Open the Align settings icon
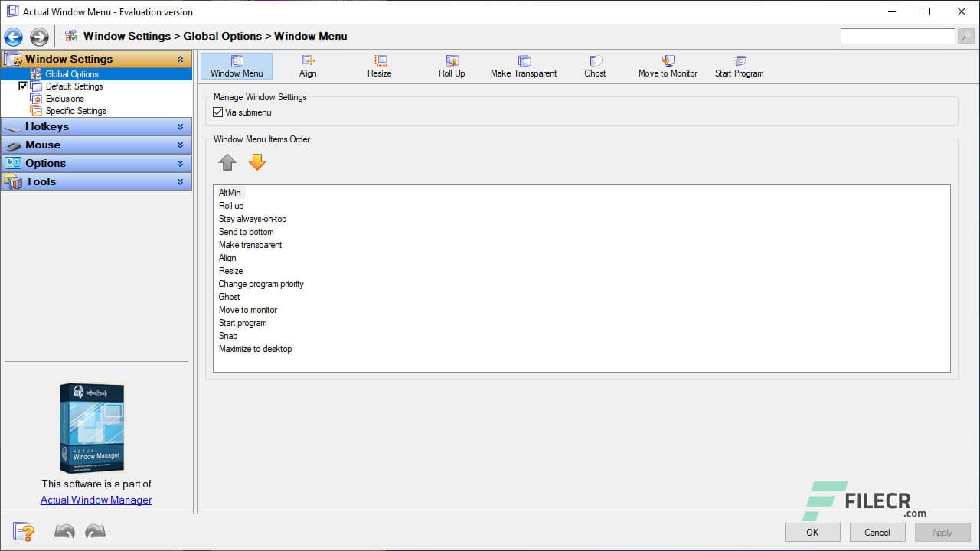The height and width of the screenshot is (551, 980). coord(308,65)
